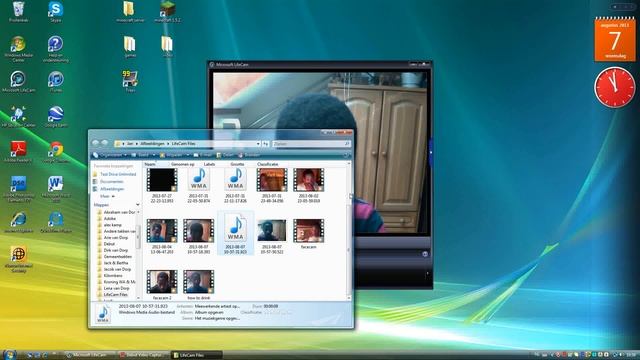The image size is (640, 360).
Task: Select the minecraft server folder on desktop
Action: [130, 11]
